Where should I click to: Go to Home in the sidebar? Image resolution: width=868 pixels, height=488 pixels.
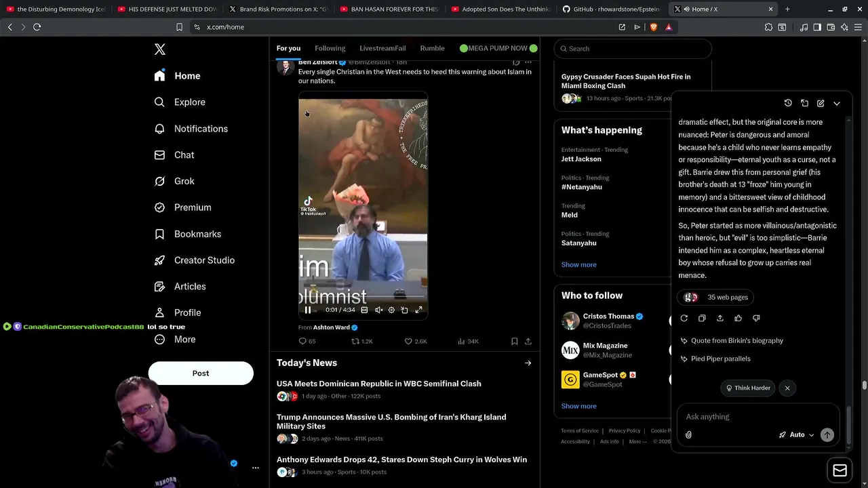pos(177,76)
